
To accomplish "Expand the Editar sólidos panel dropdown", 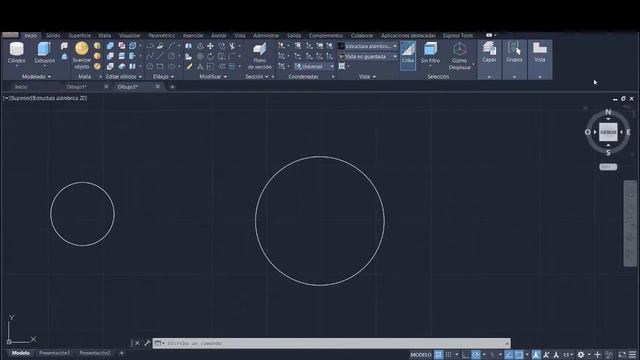I will pos(124,76).
